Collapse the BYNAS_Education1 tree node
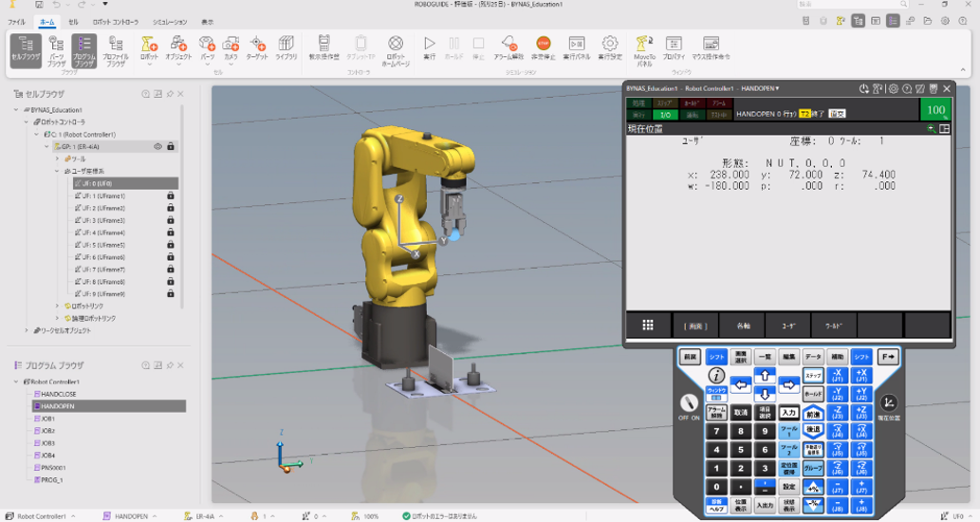The image size is (980, 522). [17, 110]
